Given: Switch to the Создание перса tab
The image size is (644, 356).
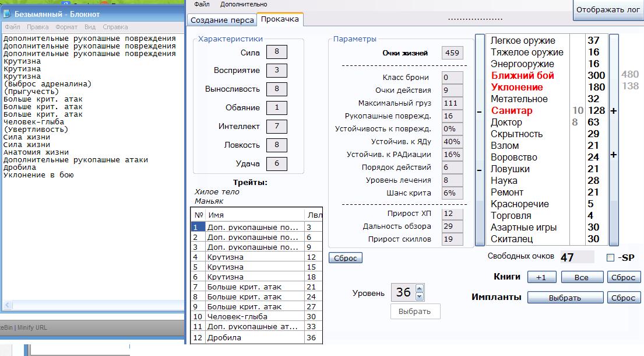Looking at the screenshot, I should pyautogui.click(x=221, y=20).
